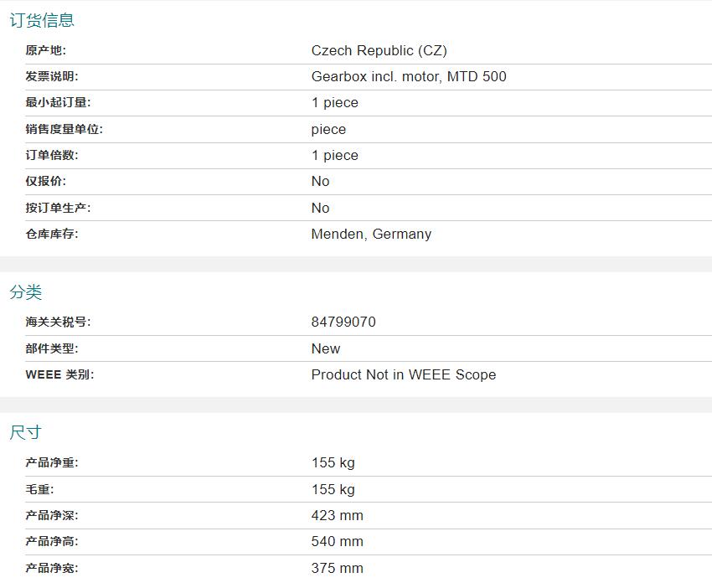Click the 155 kg value beside 毛重
The height and width of the screenshot is (588, 712).
click(x=333, y=489)
